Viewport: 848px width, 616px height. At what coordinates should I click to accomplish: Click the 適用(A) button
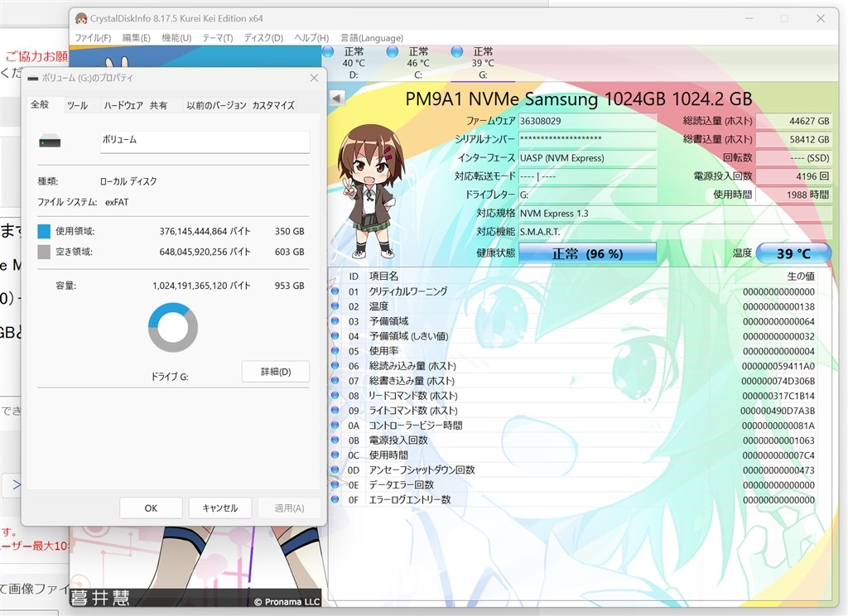point(289,508)
